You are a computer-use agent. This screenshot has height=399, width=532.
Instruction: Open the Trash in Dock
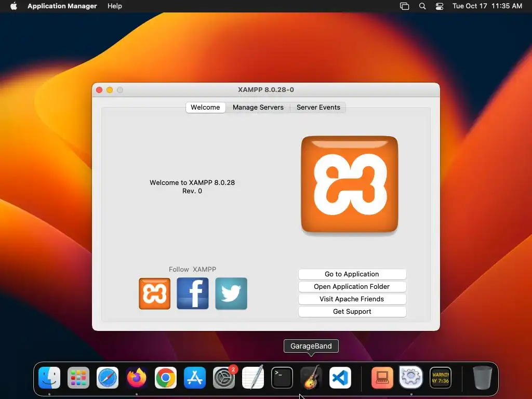tap(483, 378)
